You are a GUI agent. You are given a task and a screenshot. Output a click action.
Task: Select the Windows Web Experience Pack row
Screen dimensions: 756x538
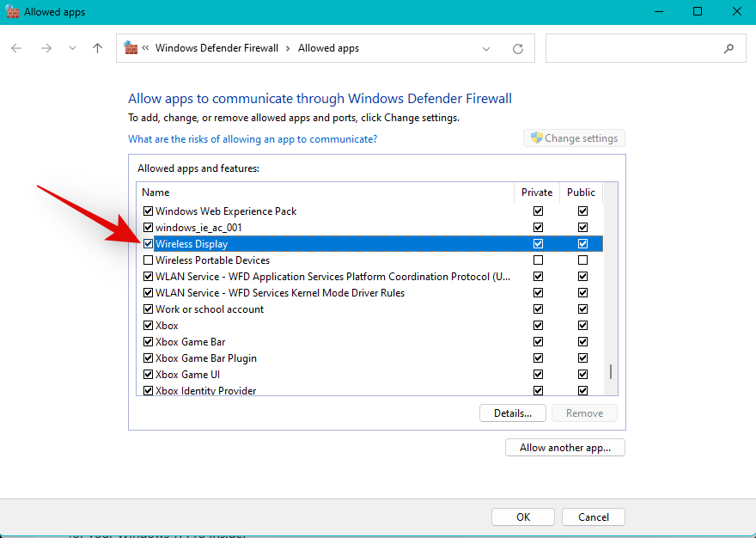pos(369,211)
